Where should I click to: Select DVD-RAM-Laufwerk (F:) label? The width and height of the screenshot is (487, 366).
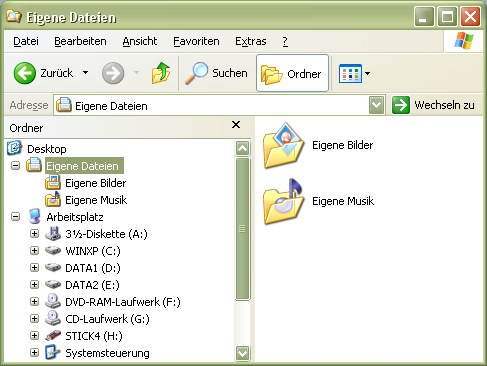point(123,302)
